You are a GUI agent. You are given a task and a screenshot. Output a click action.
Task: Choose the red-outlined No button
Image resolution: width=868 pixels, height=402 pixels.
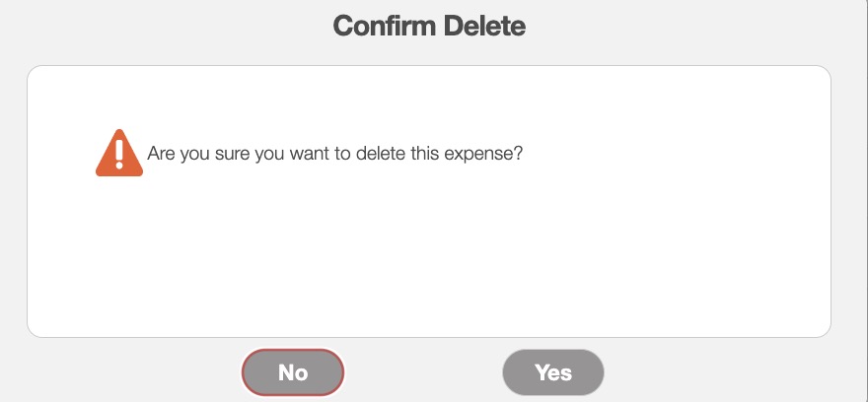pos(293,372)
